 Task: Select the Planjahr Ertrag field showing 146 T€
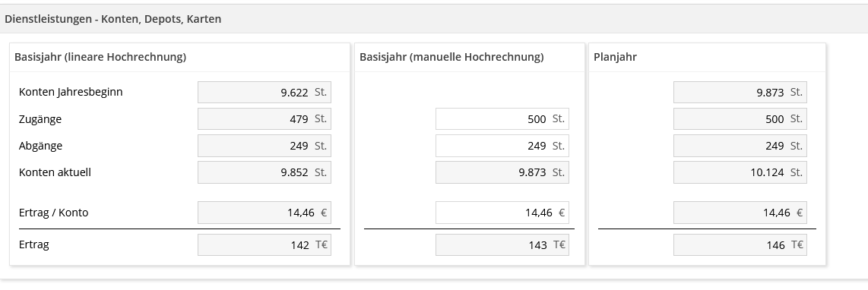pyautogui.click(x=740, y=244)
